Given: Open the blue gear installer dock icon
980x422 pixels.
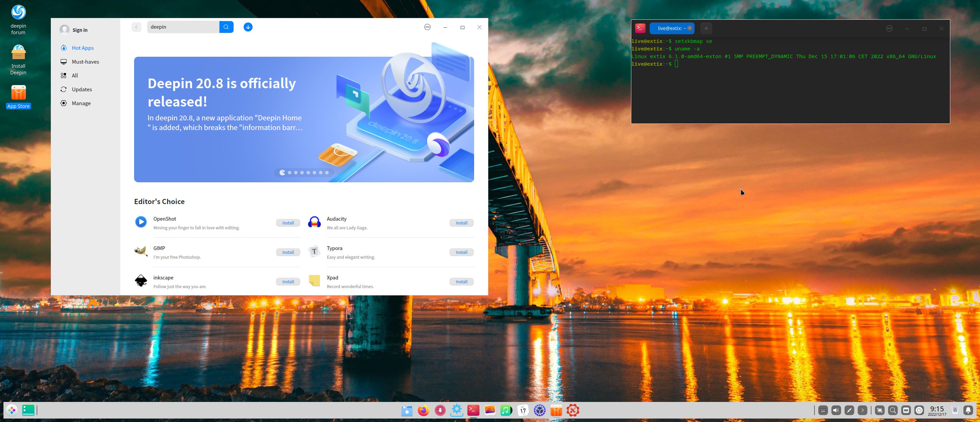Looking at the screenshot, I should point(456,410).
